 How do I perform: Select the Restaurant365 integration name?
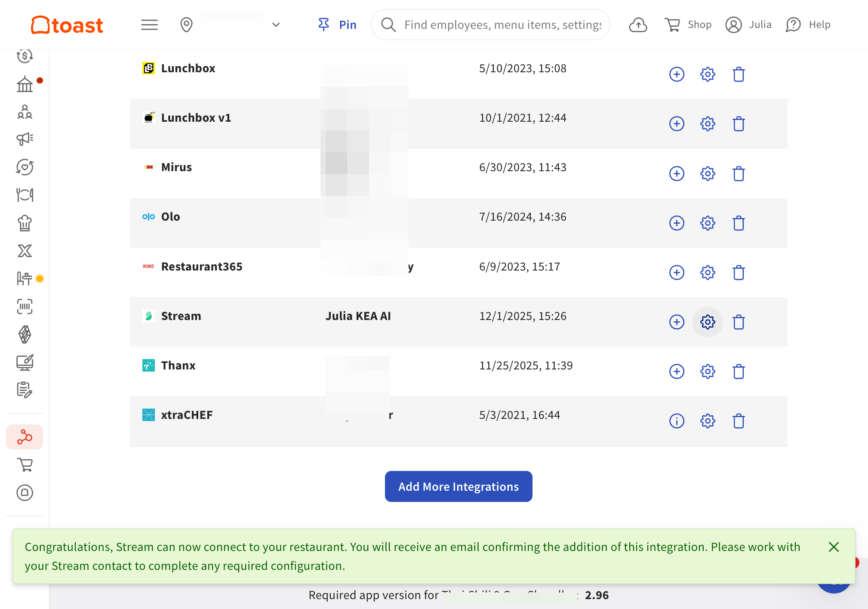202,267
